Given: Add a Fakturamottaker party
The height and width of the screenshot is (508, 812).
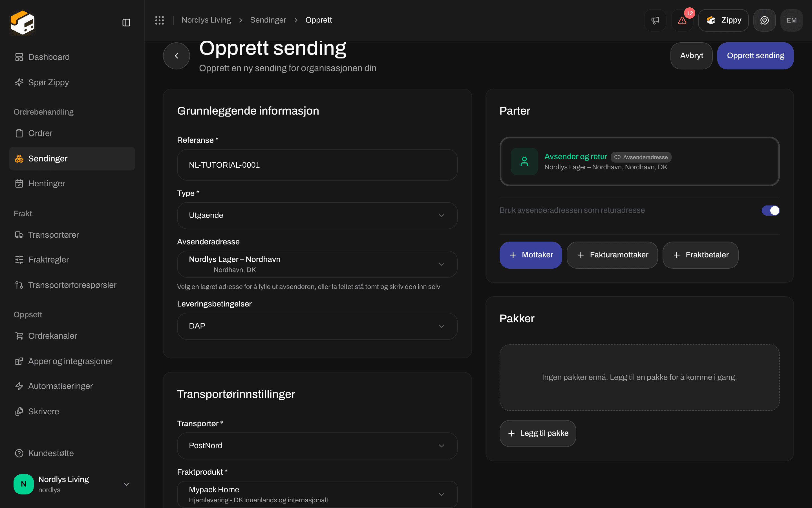Looking at the screenshot, I should pos(612,255).
